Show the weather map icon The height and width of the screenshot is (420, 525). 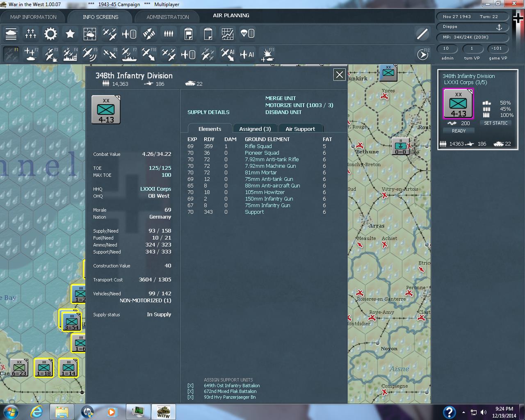point(90,34)
